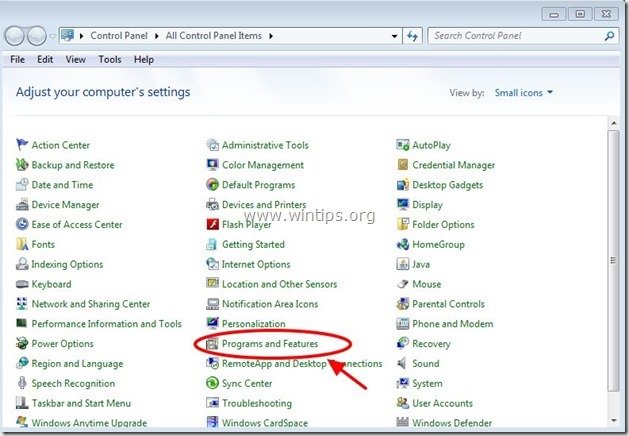The width and height of the screenshot is (629, 436).
Task: Click the Sound speaker icon
Action: [403, 364]
